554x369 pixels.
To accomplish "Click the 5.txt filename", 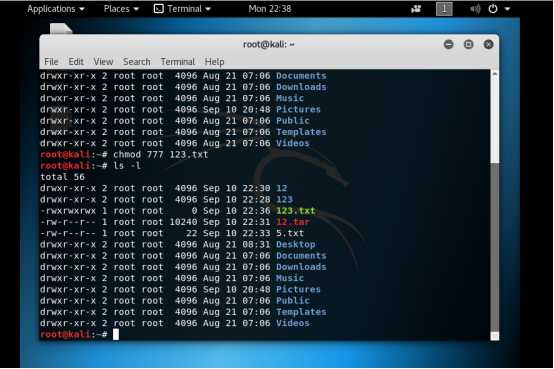I will pyautogui.click(x=290, y=233).
